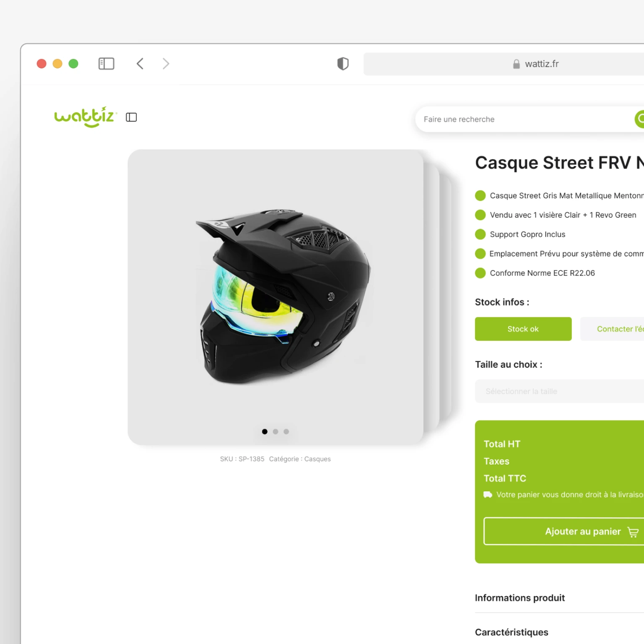Click the wattiz logo
This screenshot has height=644, width=644.
(x=85, y=117)
